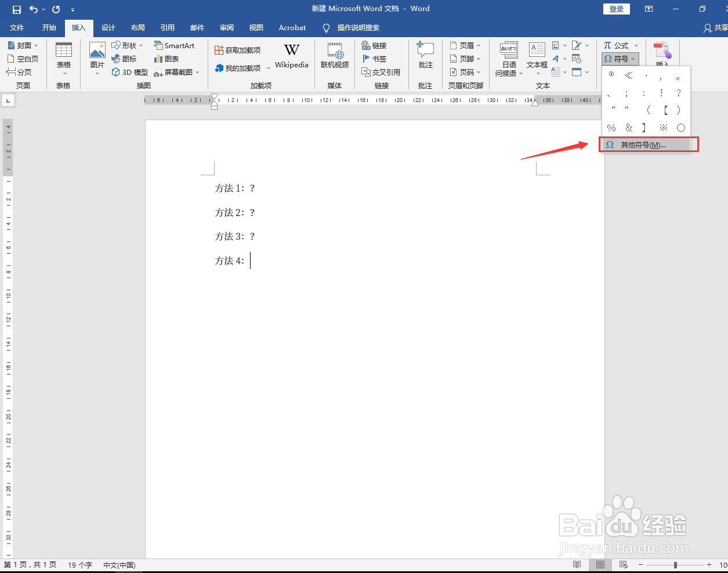Add a 书签 bookmark
The height and width of the screenshot is (573, 728).
point(374,59)
